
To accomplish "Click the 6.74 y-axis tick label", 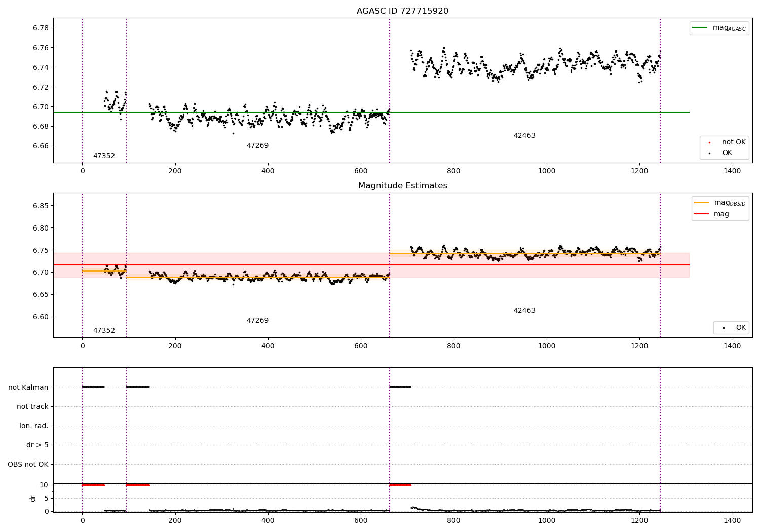I will 41,67.
